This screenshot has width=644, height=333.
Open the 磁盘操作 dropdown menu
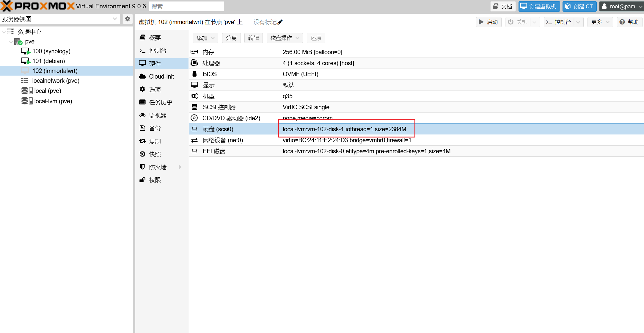285,38
